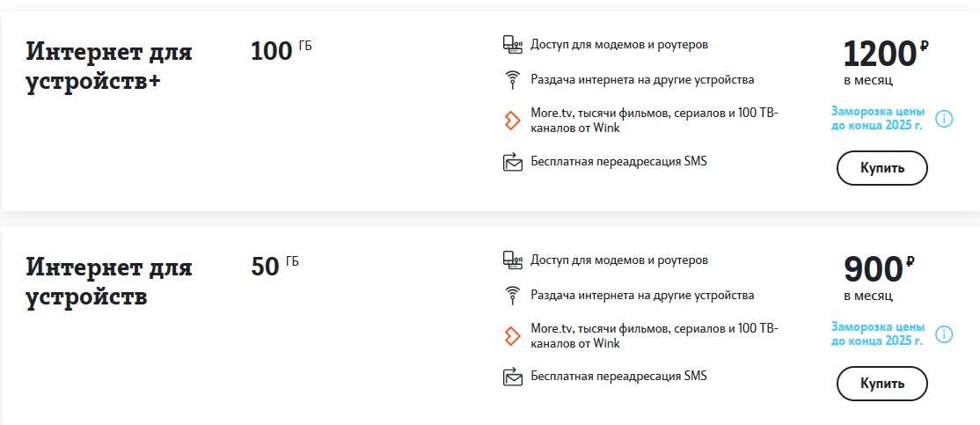Click Заморозка цены link in the 50 ГБ plan
Screen dimensions: 980x425
click(x=878, y=333)
